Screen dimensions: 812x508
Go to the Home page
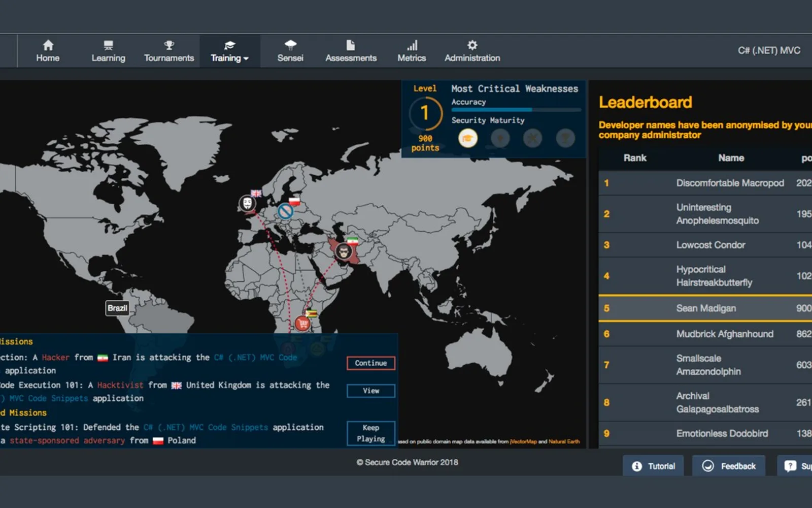[x=48, y=51]
